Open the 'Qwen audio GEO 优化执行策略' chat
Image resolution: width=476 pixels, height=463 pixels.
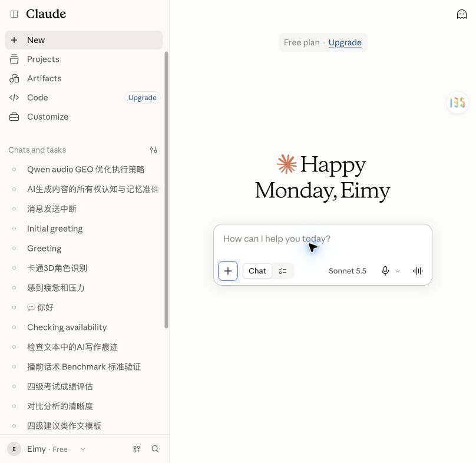pyautogui.click(x=85, y=170)
